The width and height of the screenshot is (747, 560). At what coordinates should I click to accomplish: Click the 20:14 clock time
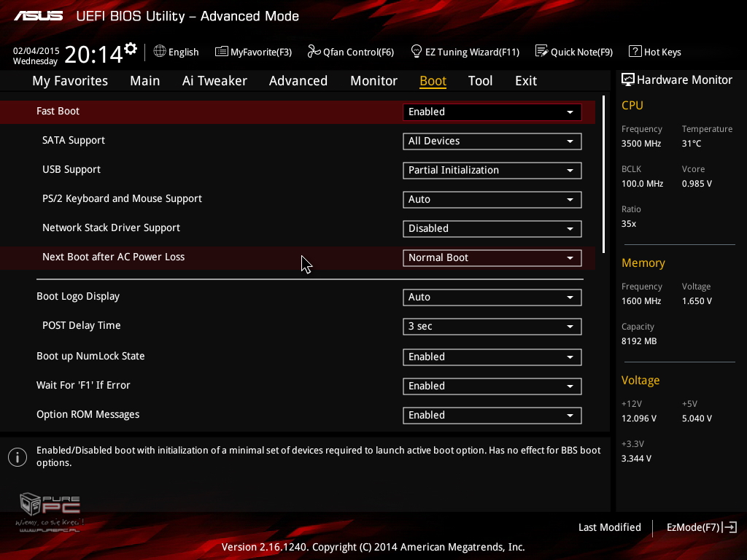[93, 54]
